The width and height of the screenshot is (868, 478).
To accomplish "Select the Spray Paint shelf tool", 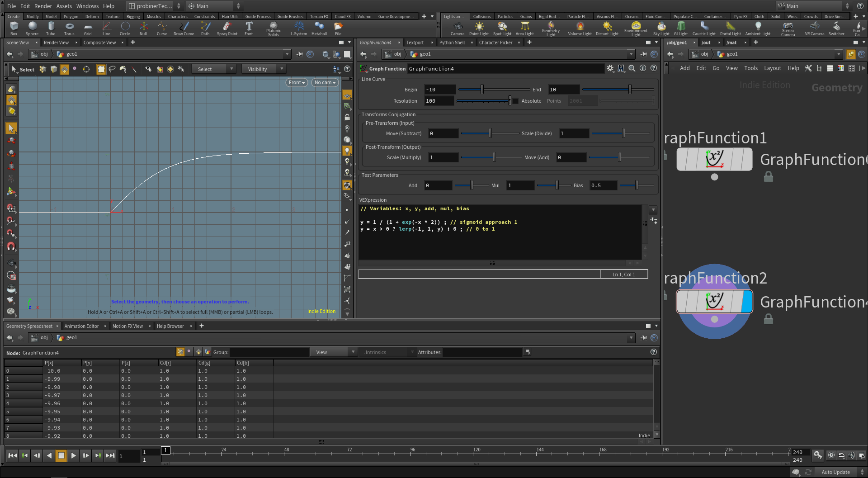I will click(227, 28).
